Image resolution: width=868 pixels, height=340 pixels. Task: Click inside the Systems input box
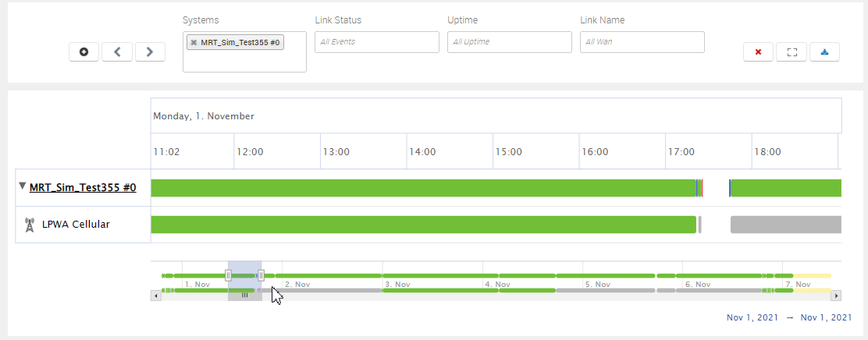click(x=244, y=61)
